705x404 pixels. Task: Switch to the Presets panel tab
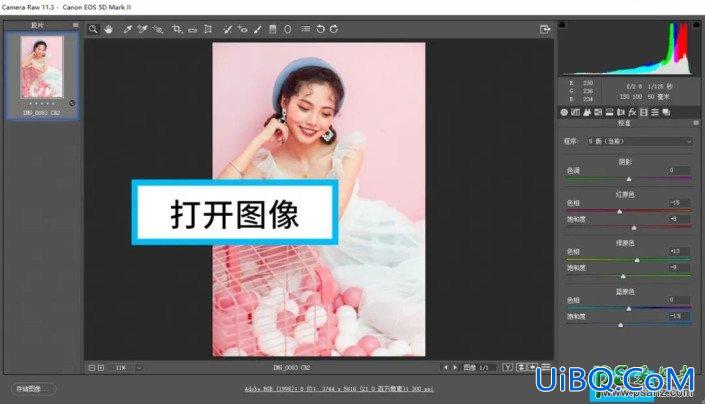pyautogui.click(x=655, y=112)
